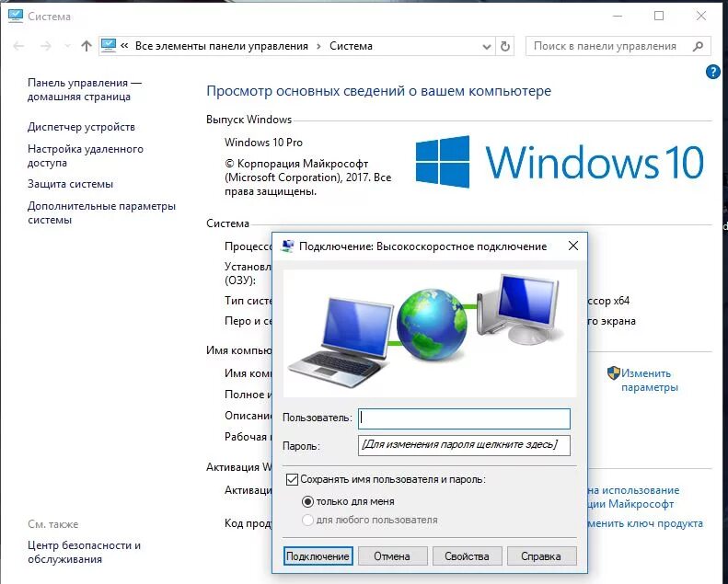
Task: Click the search magnifier icon
Action: pyautogui.click(x=698, y=46)
